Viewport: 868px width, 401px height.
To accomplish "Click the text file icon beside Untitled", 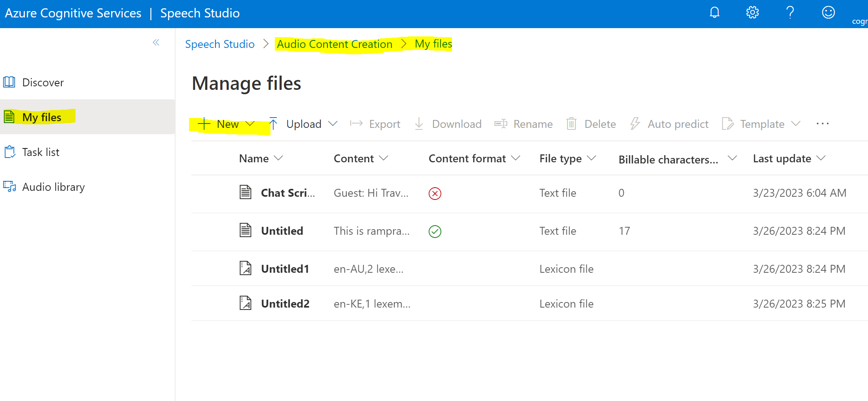I will tap(246, 230).
